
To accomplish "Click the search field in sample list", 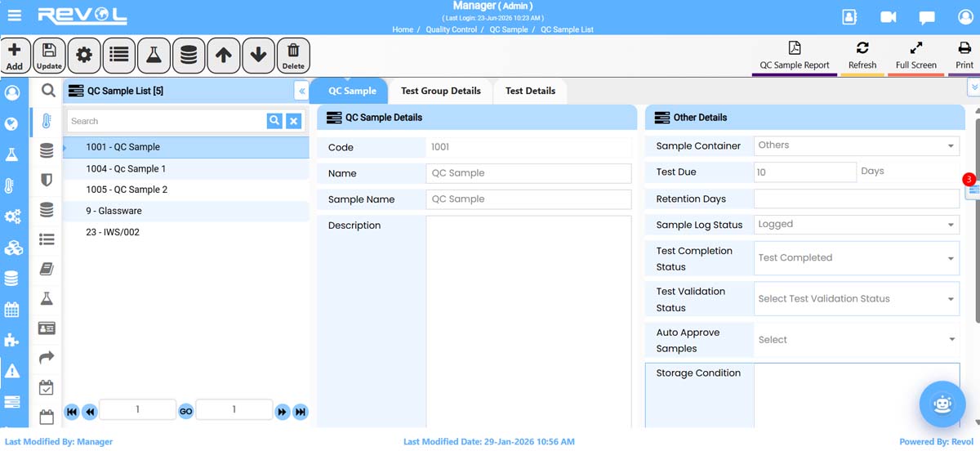I will (x=167, y=121).
